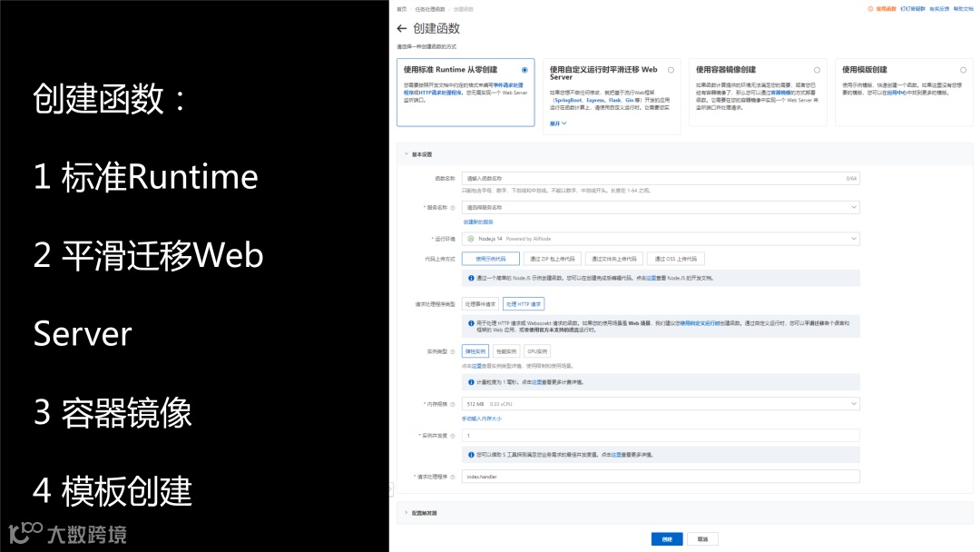The height and width of the screenshot is (552, 980).
Task: Click the help icon beside 内存规格
Action: [x=453, y=404]
